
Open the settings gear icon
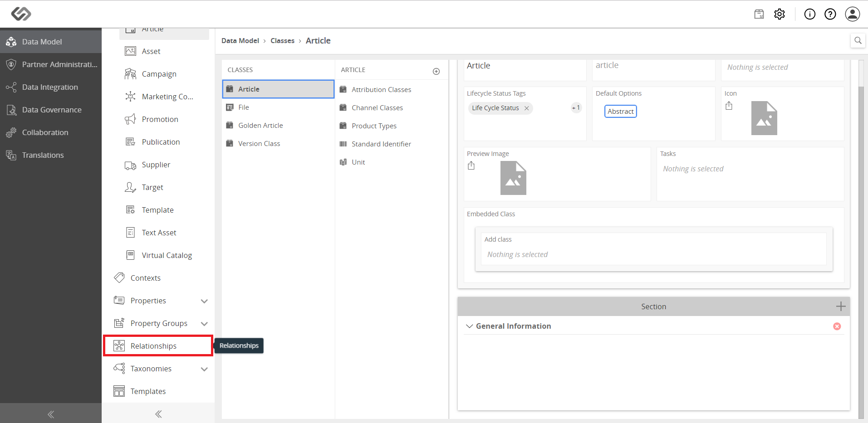[x=780, y=14]
